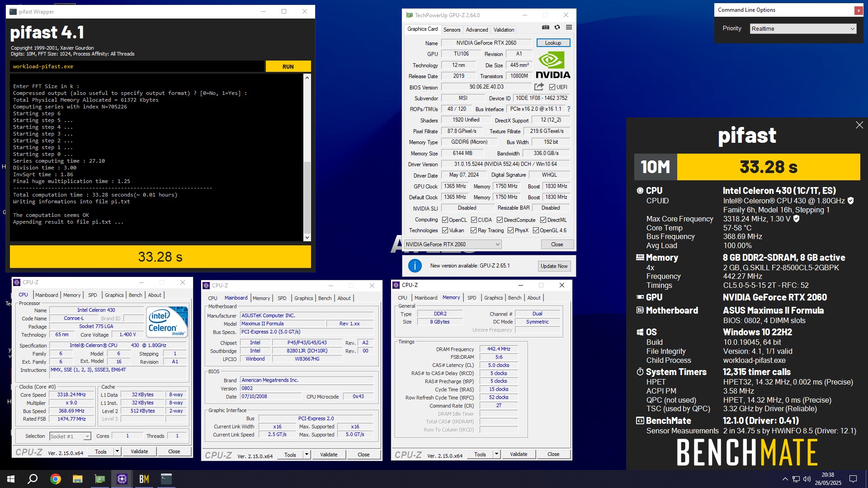Open the Windows Start menu

11,479
